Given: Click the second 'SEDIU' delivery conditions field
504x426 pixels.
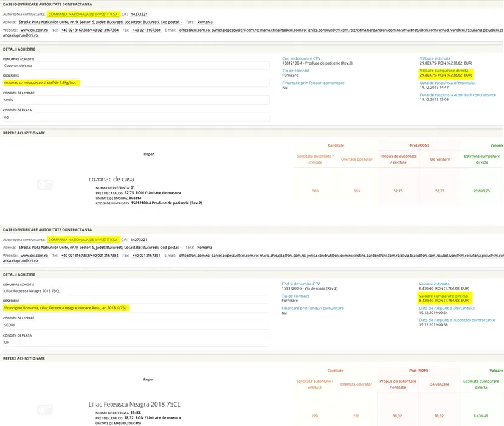Looking at the screenshot, I should click(135, 325).
